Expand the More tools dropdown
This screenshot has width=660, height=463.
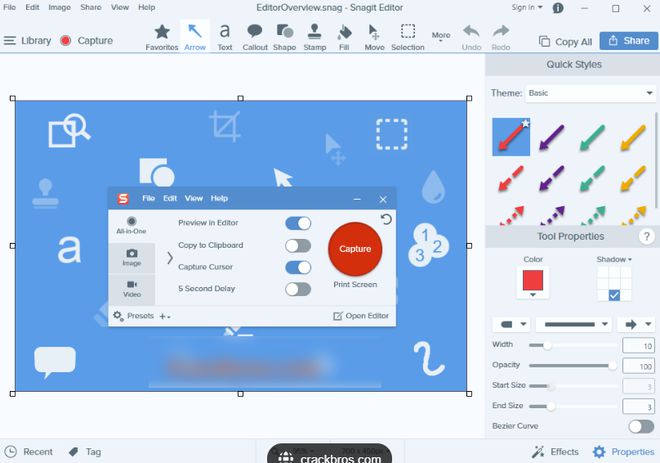pos(441,37)
